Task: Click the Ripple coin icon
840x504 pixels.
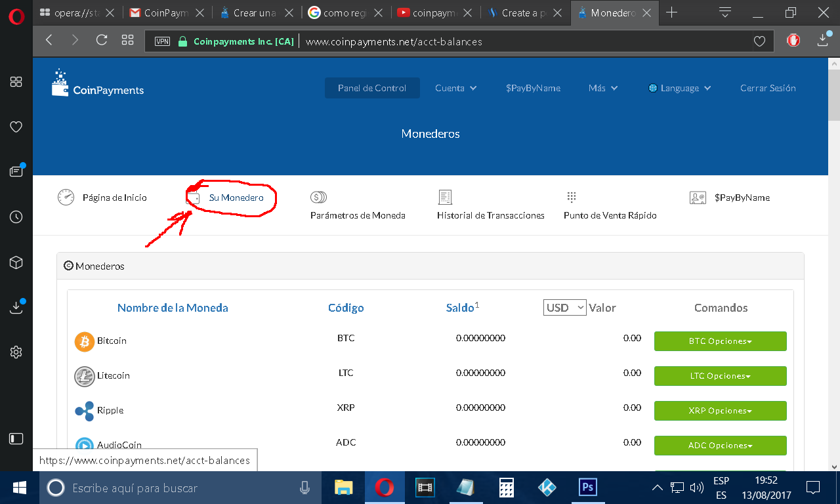Action: [85, 411]
